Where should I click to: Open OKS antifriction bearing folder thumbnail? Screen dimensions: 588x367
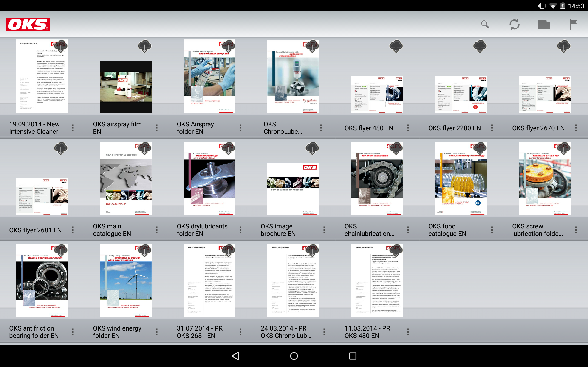pyautogui.click(x=42, y=280)
